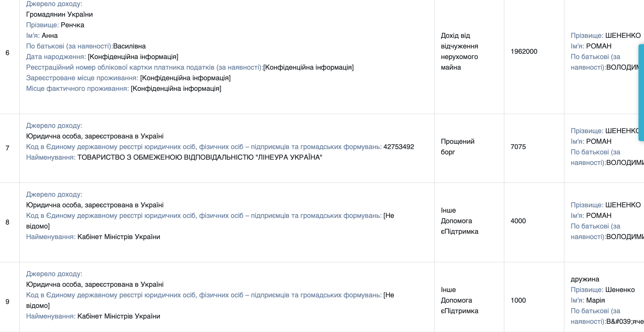
Task: Select the amount 4000
Action: point(518,221)
